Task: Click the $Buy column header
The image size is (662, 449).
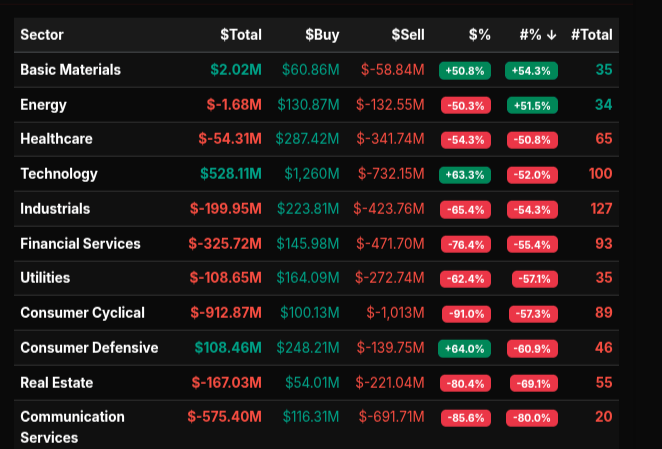Action: click(x=322, y=35)
